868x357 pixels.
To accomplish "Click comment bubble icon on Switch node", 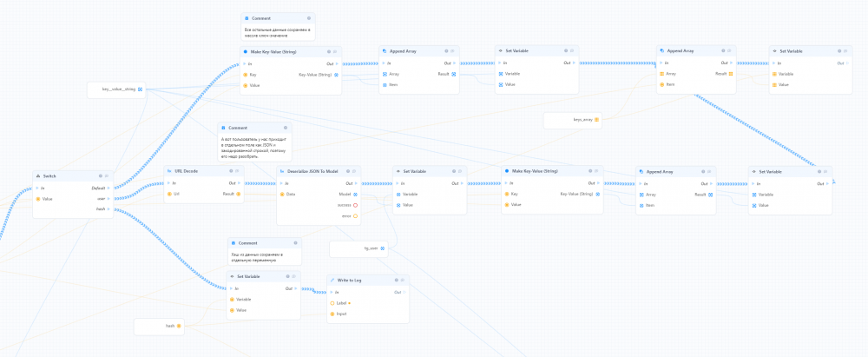I will [x=108, y=175].
